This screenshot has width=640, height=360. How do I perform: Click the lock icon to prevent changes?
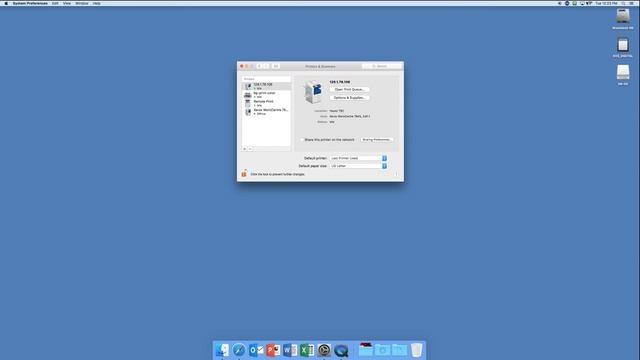tap(244, 173)
